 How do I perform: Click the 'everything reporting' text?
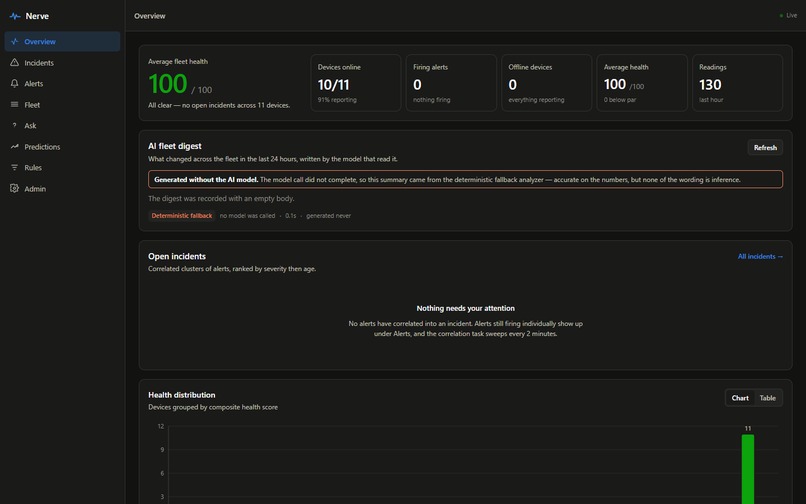(536, 100)
